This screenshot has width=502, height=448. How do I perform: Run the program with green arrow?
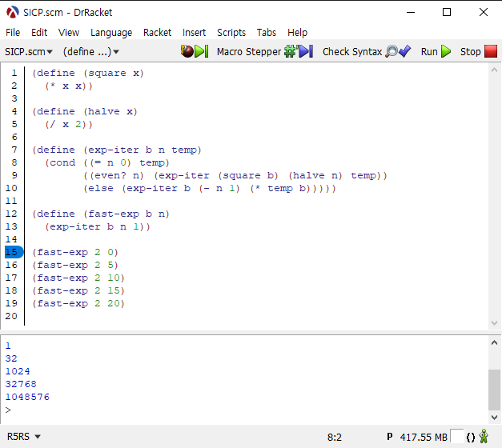coord(436,51)
